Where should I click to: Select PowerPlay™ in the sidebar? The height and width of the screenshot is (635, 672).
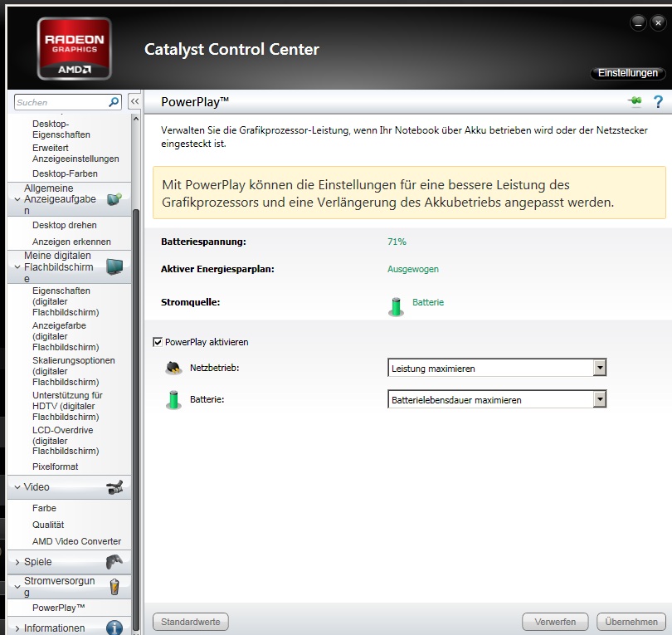click(58, 608)
